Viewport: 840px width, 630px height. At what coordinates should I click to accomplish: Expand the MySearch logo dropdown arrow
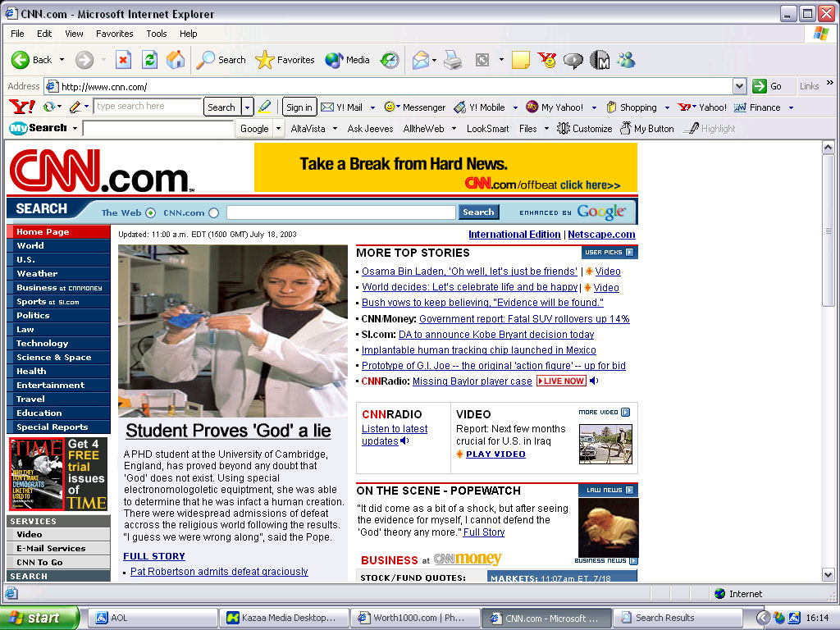point(75,129)
